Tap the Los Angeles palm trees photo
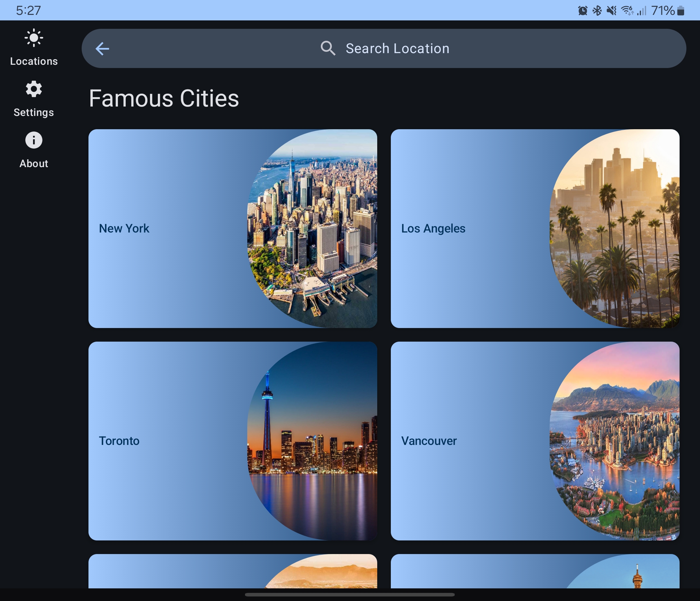 coord(615,229)
